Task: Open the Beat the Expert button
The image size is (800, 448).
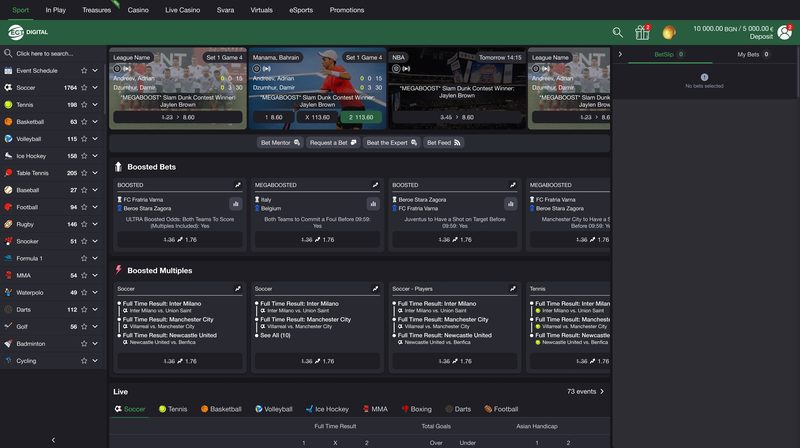Action: tap(391, 143)
